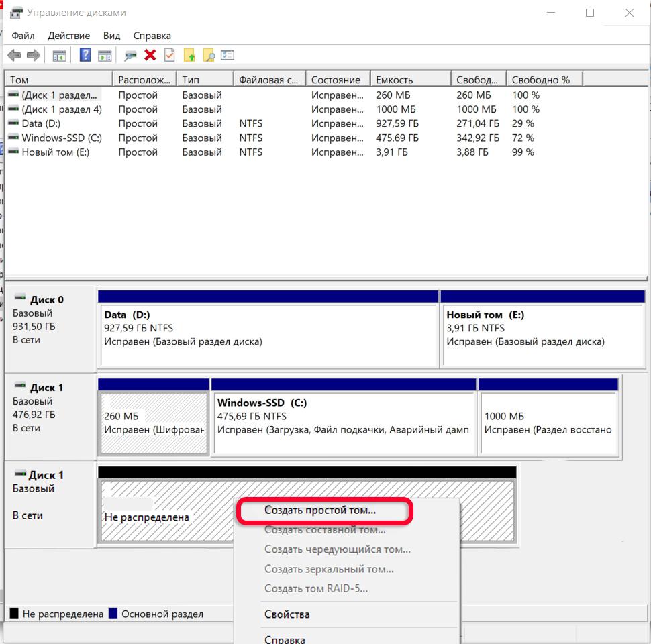Sort by the Том column header
The image size is (651, 644).
pyautogui.click(x=58, y=80)
